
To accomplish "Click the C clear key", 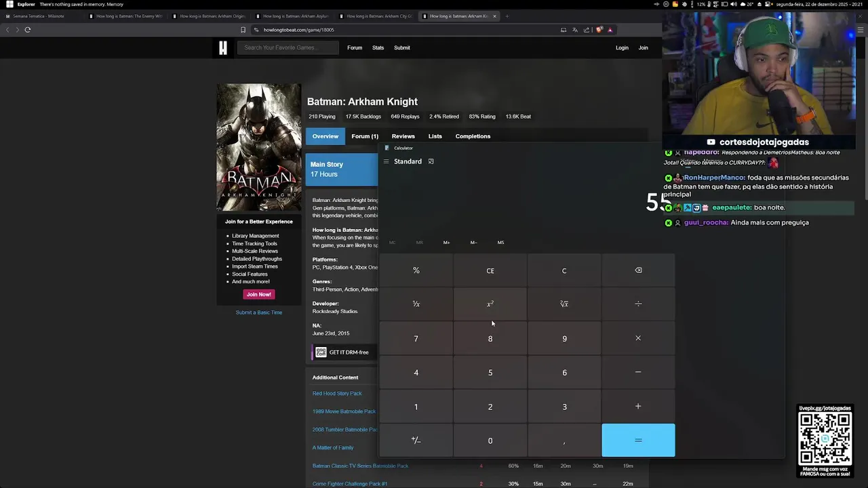I will pyautogui.click(x=564, y=270).
